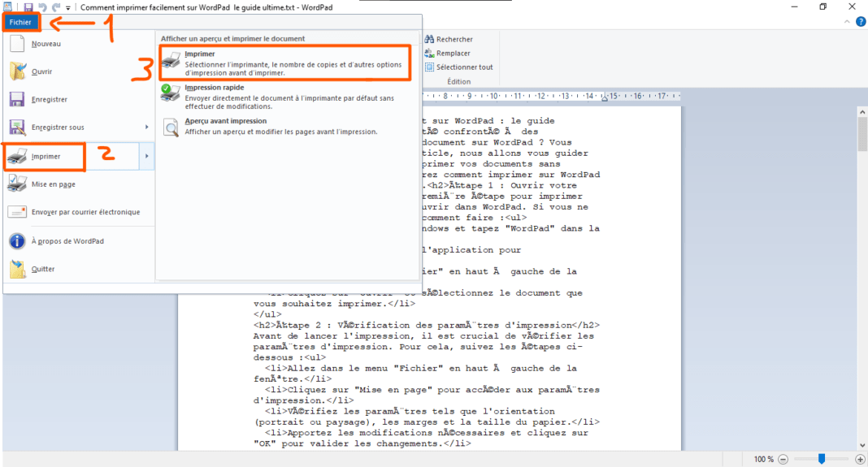Collapse the ribbon with the chevron
The width and height of the screenshot is (868, 467).
tap(847, 22)
